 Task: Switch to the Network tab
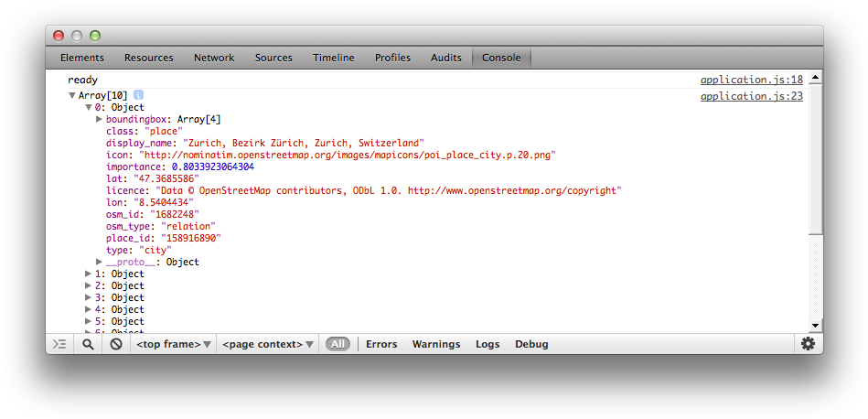click(x=214, y=58)
